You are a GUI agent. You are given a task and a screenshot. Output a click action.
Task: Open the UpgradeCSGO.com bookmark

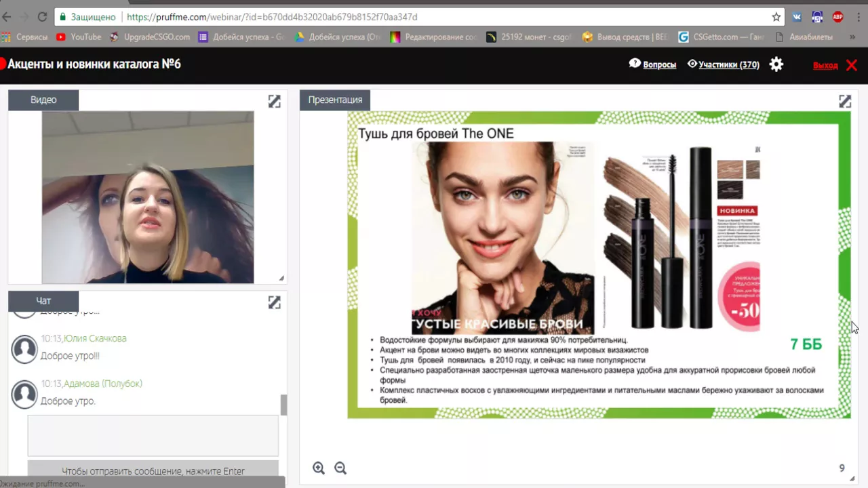click(150, 37)
